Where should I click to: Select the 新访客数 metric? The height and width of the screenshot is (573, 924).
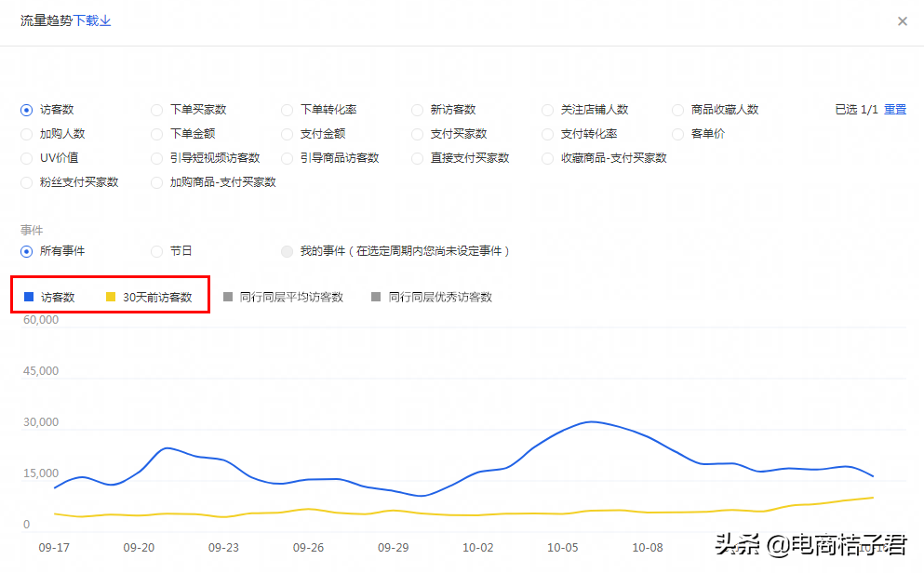pos(417,109)
